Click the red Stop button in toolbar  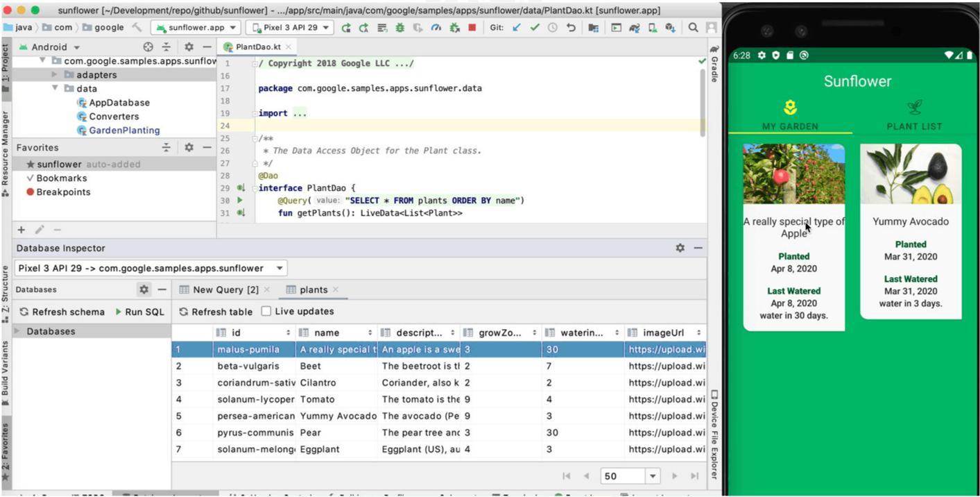point(472,28)
